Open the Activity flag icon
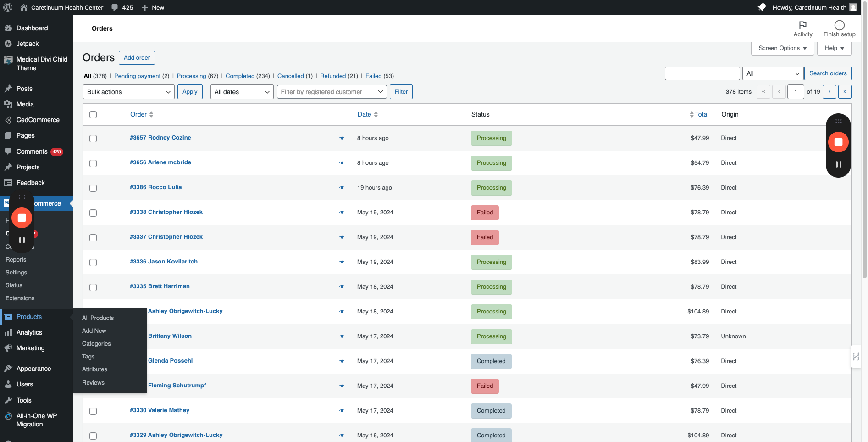 [x=803, y=25]
